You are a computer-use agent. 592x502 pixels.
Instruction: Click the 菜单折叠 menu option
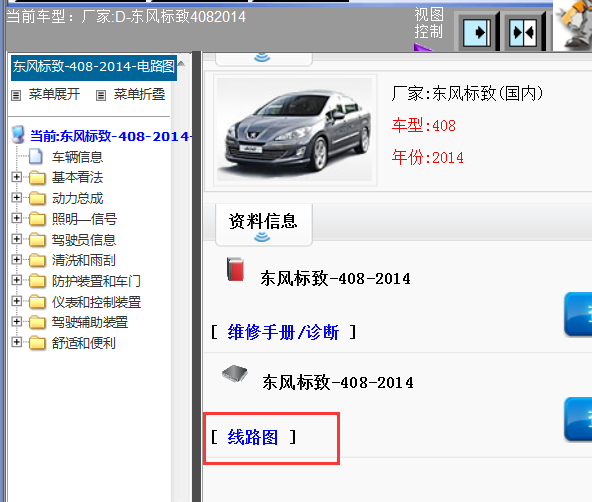[139, 94]
